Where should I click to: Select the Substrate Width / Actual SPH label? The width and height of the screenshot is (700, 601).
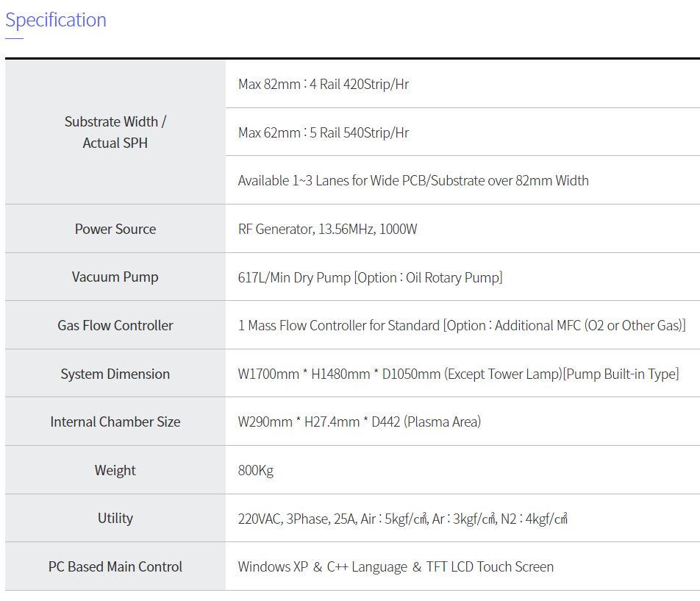coord(115,132)
